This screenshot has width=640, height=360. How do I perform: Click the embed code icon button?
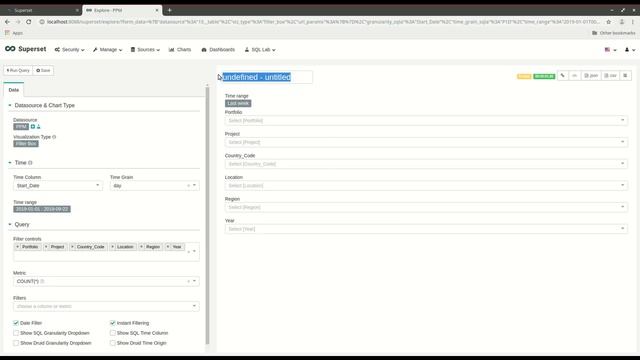point(574,76)
